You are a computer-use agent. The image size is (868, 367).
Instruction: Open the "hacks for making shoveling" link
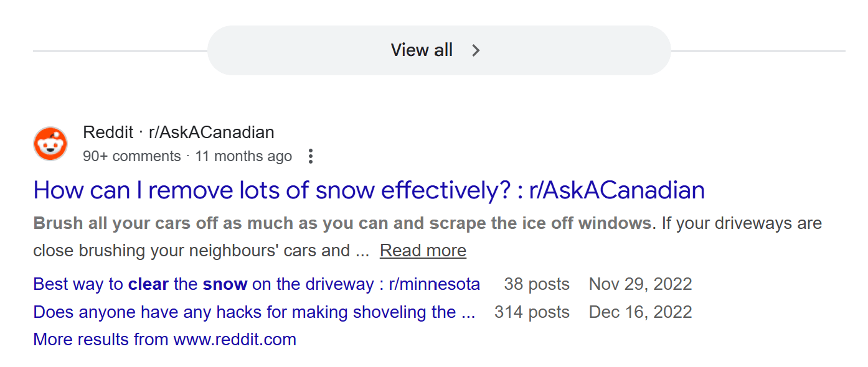click(x=254, y=312)
